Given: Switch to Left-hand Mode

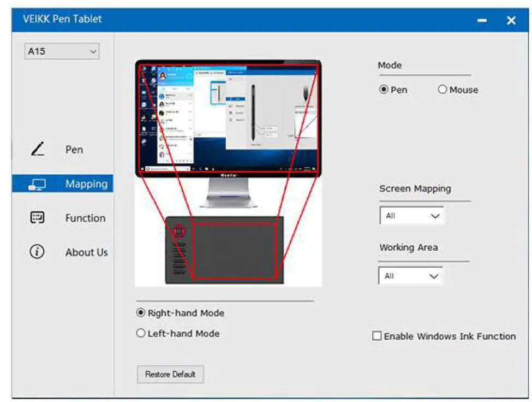Looking at the screenshot, I should (141, 333).
